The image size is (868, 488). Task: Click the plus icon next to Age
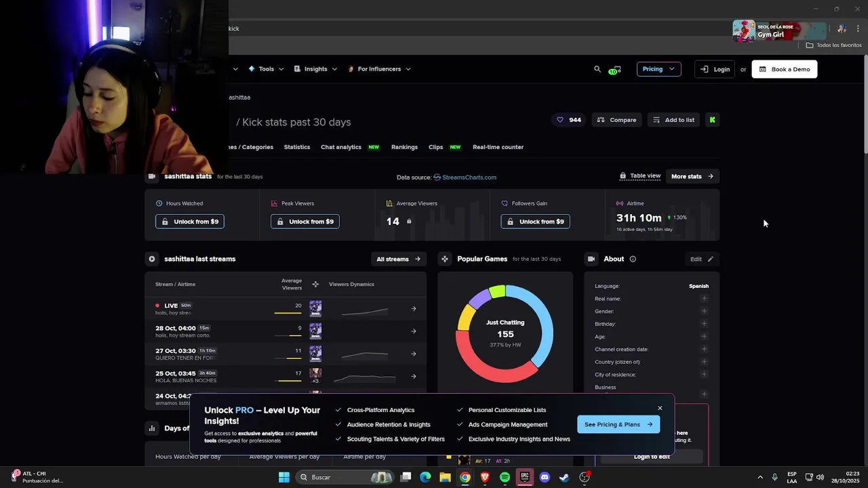pos(704,336)
